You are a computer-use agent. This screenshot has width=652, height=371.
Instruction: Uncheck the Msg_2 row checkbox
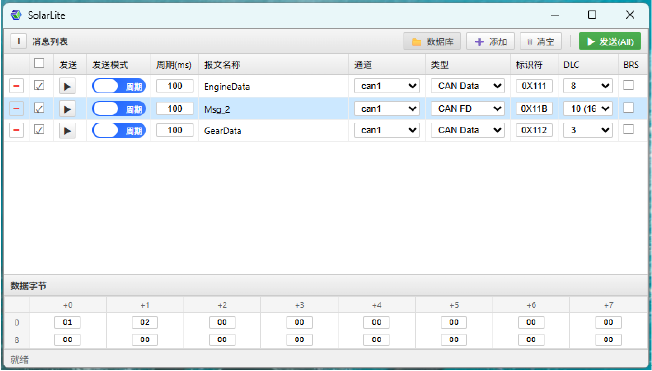(39, 108)
